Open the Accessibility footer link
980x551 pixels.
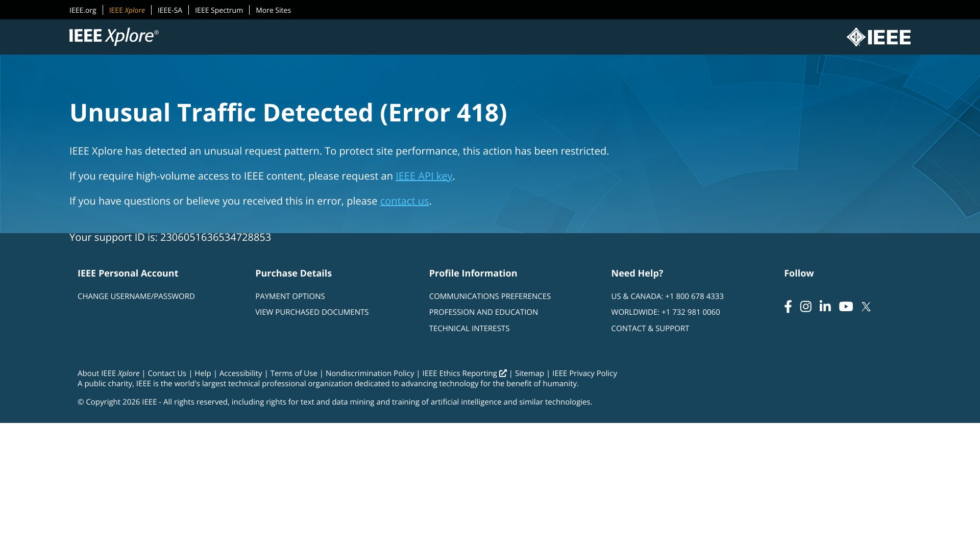(240, 373)
